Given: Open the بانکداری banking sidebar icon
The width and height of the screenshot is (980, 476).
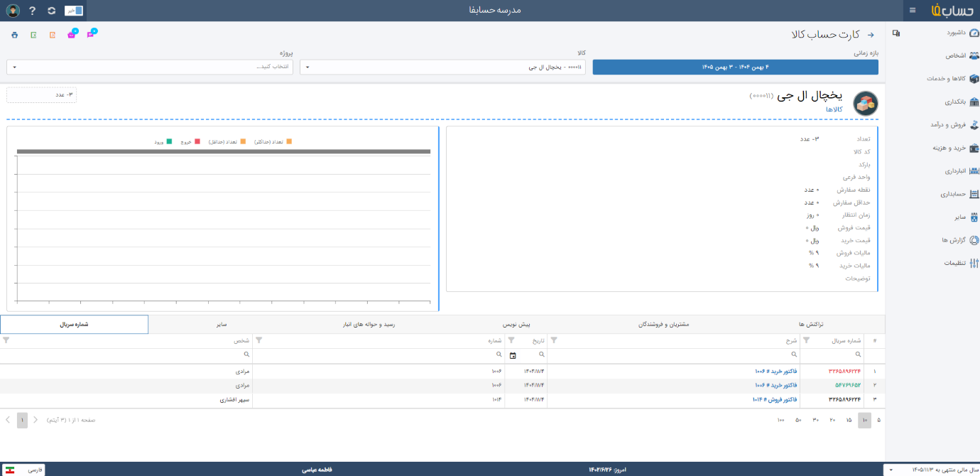Looking at the screenshot, I should (974, 102).
